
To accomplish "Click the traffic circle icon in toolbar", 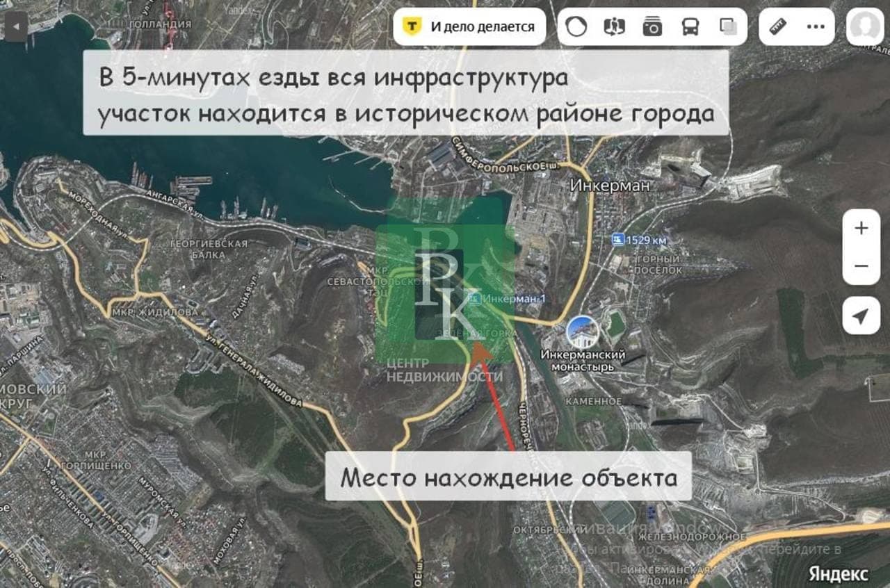I will [x=576, y=27].
